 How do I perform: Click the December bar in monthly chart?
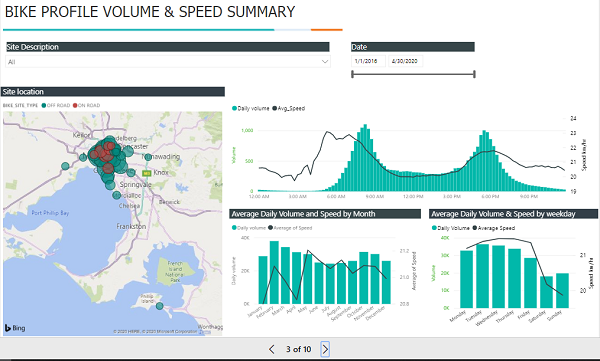[x=386, y=282]
